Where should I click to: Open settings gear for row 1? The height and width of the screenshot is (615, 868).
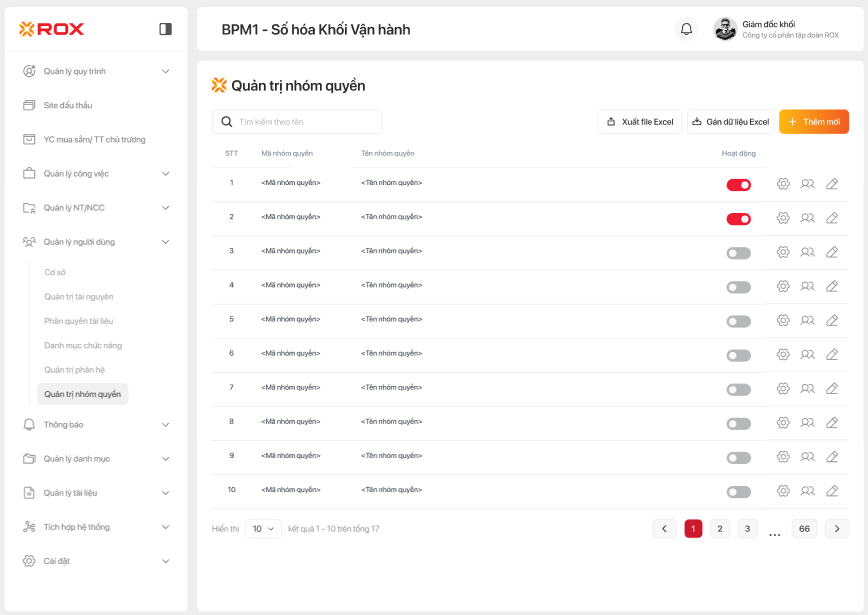click(783, 184)
